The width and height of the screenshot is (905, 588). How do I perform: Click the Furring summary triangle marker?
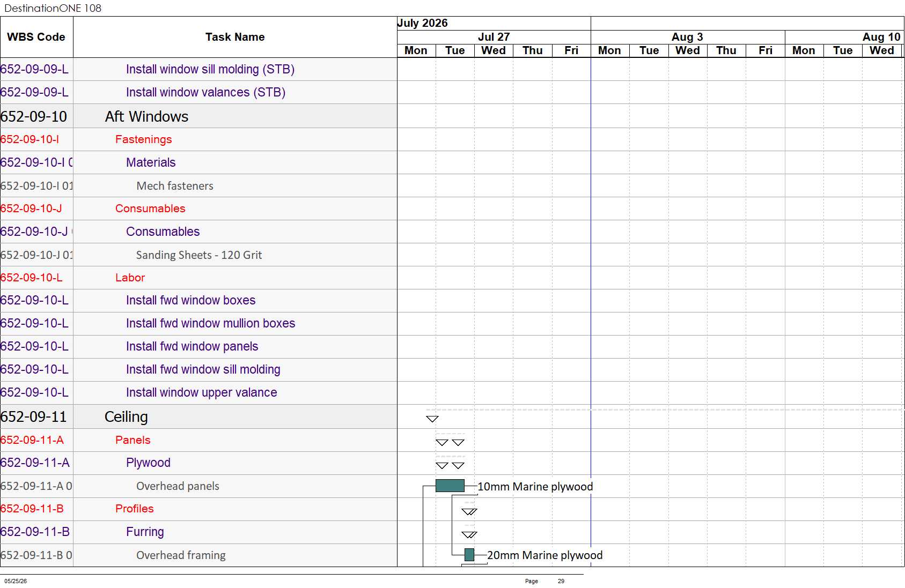pos(469,534)
